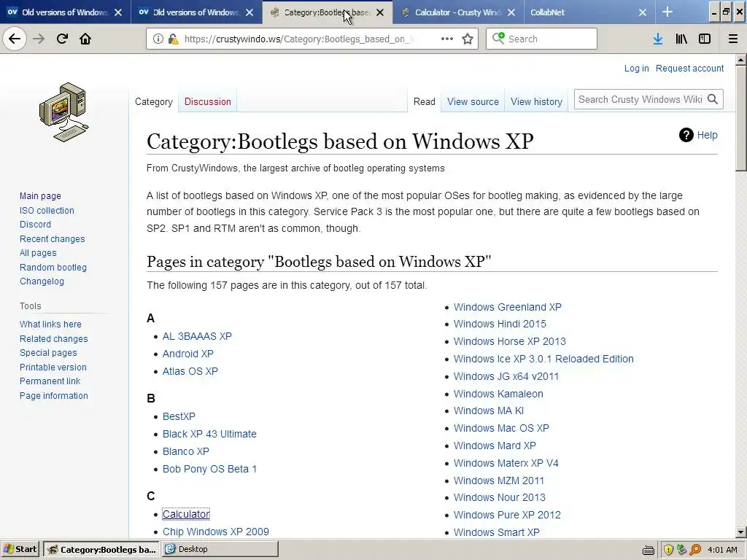Viewport: 747px width, 560px height.
Task: Click the Help question mark icon
Action: click(x=686, y=135)
